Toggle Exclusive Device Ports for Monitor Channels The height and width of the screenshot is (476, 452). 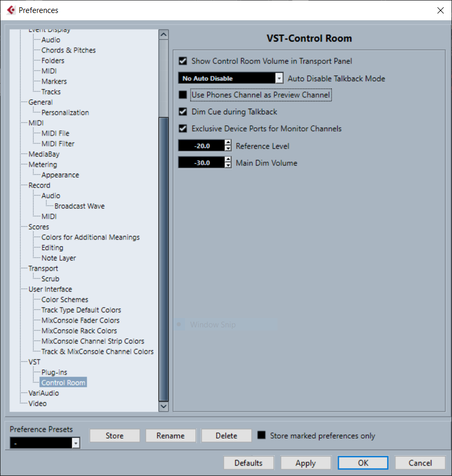(183, 128)
